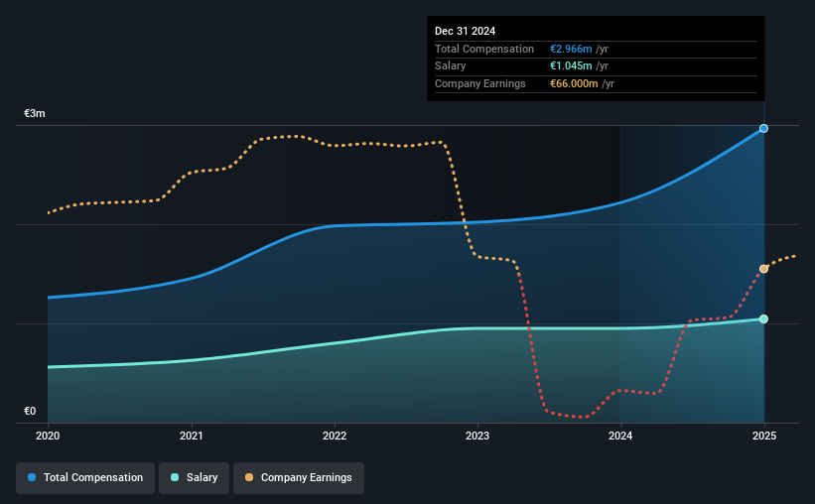Click the blue Total Compensation data point marker
This screenshot has width=815, height=504.
pyautogui.click(x=763, y=128)
